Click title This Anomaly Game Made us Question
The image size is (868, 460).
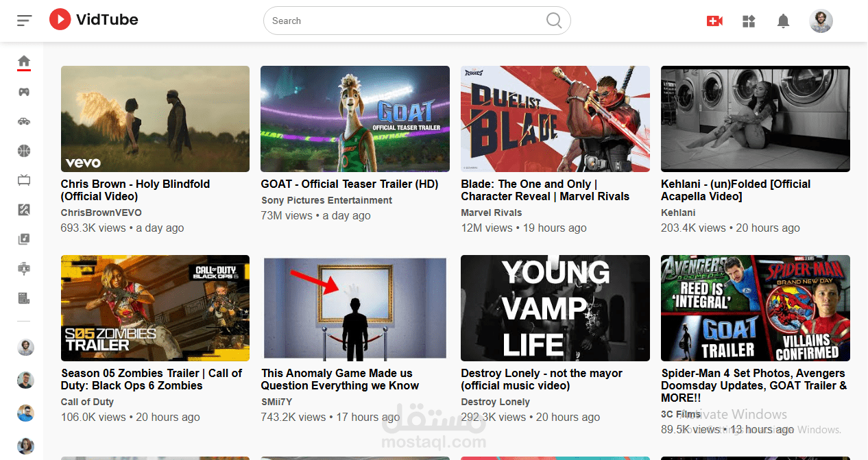click(340, 379)
